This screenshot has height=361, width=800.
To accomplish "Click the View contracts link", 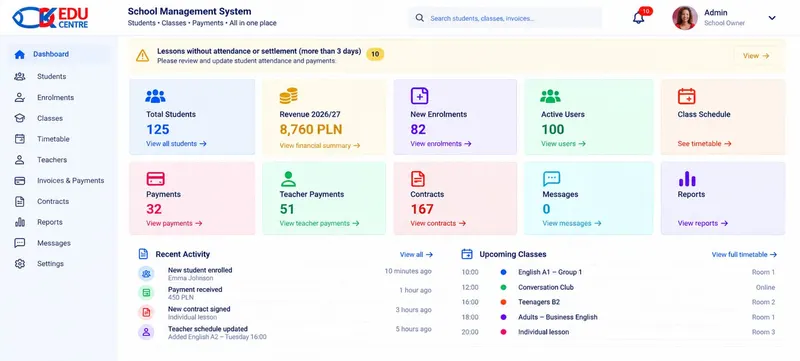I will click(x=438, y=223).
